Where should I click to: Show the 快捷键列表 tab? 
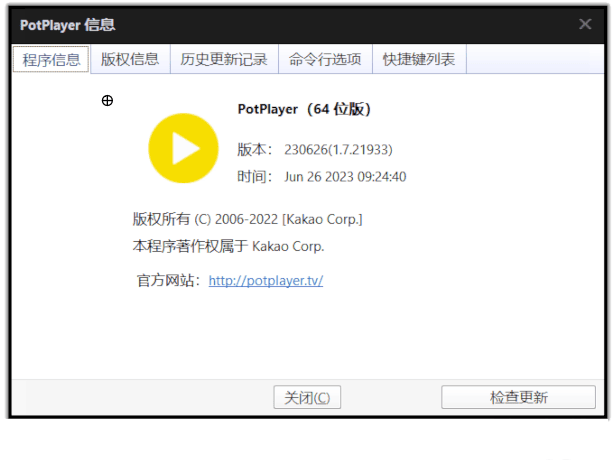(x=419, y=60)
